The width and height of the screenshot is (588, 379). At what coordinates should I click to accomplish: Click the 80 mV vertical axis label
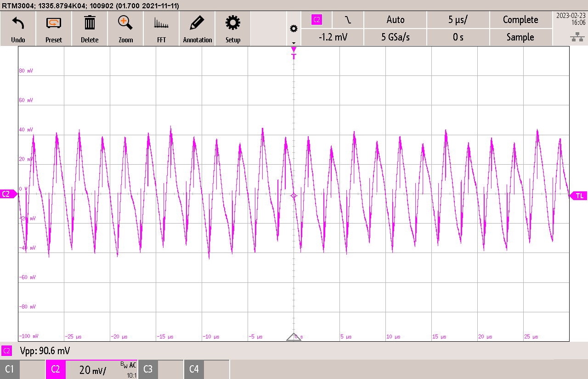tap(26, 71)
